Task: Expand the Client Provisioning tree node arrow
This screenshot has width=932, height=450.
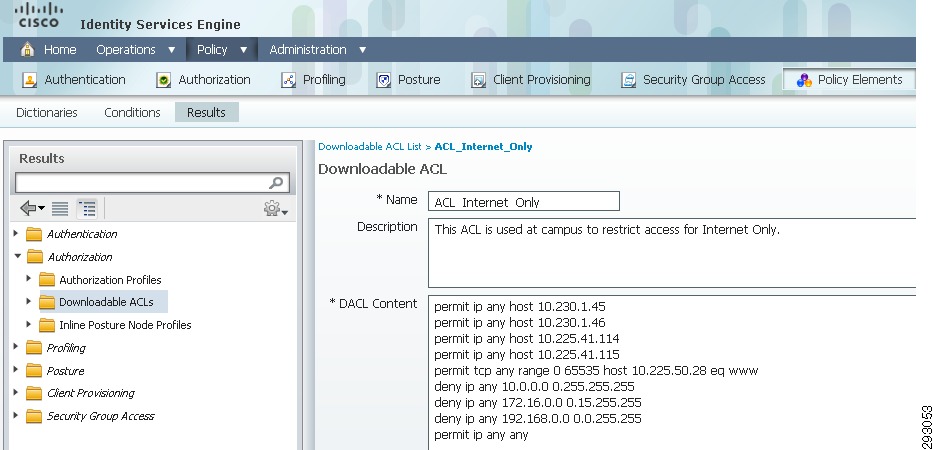Action: click(16, 392)
